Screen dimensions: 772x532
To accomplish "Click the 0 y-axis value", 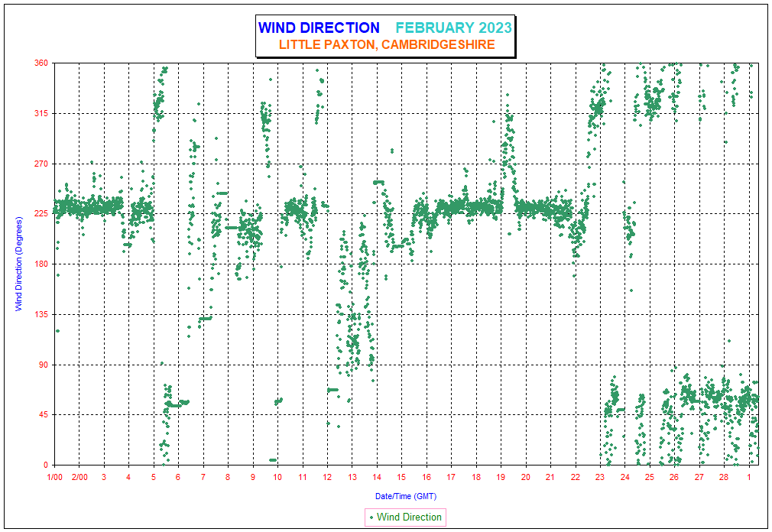I will pyautogui.click(x=46, y=465).
